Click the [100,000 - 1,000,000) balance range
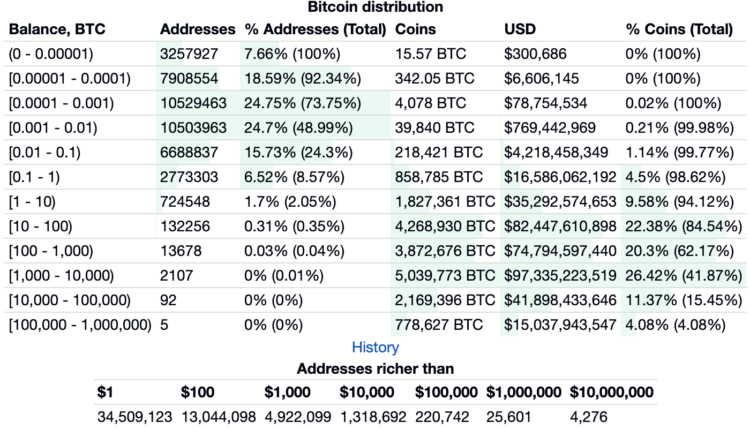Viewport: 750px width, 430px height. [79, 324]
